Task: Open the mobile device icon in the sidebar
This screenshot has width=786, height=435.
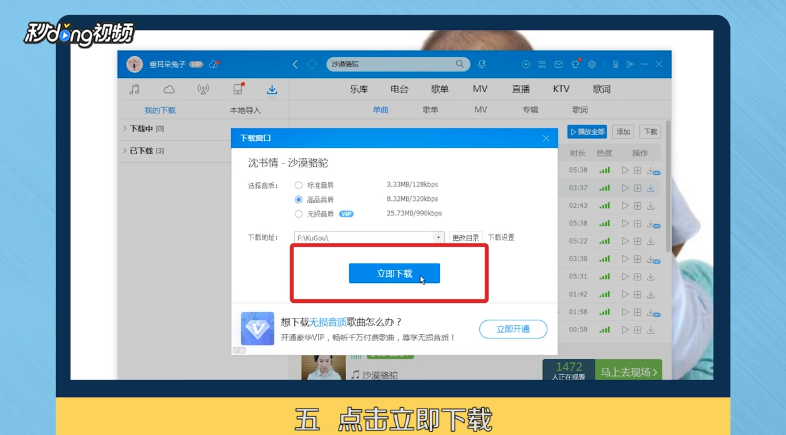Action: tap(238, 89)
